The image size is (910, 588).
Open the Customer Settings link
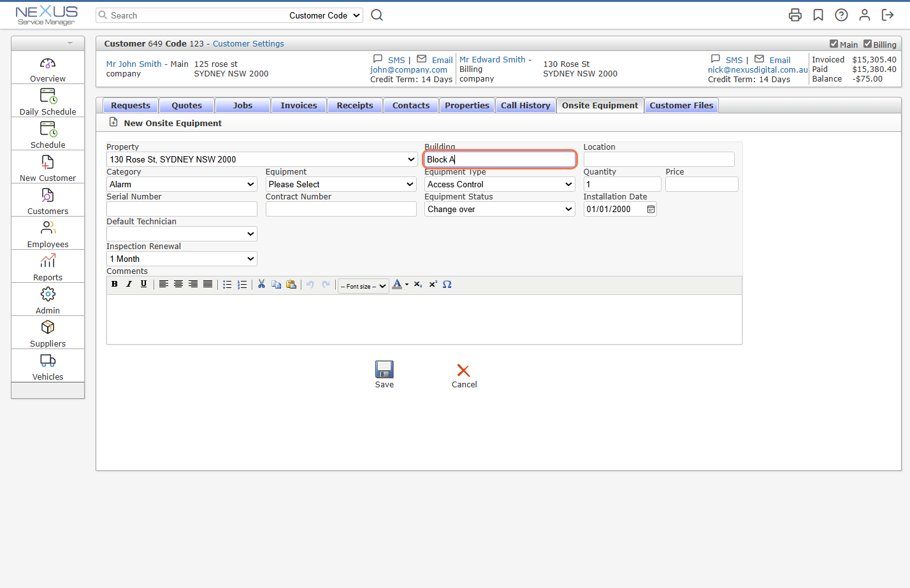coord(249,44)
